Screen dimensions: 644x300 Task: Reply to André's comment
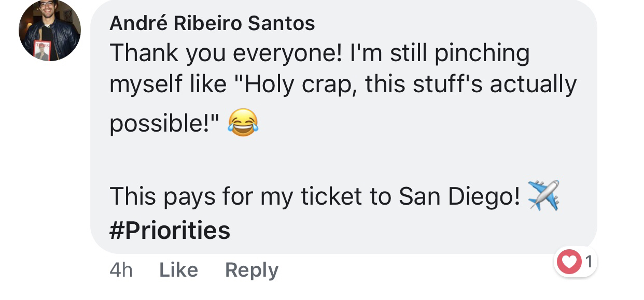pos(251,270)
